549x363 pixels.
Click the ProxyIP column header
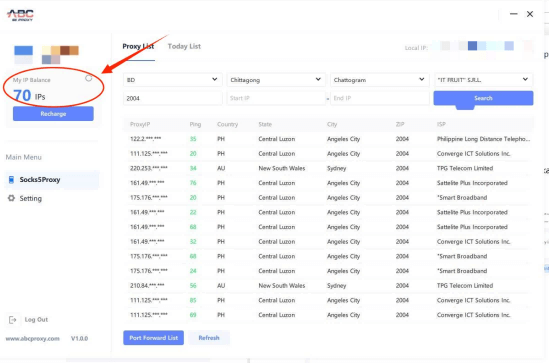tap(140, 124)
